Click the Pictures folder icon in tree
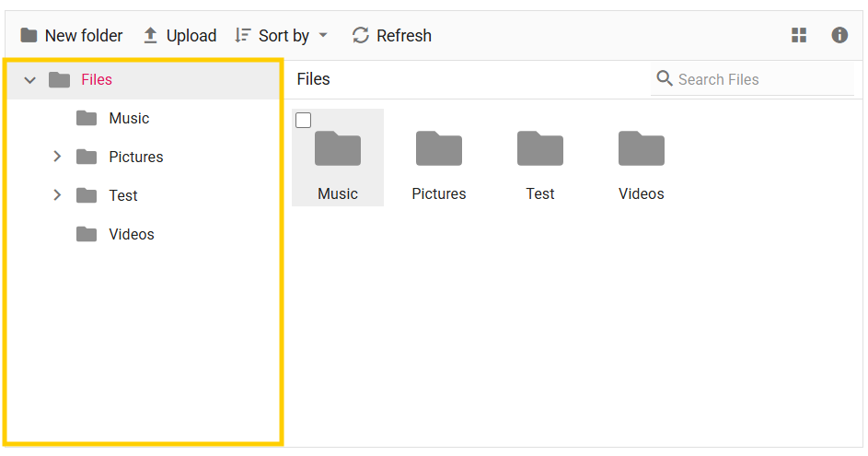 tap(87, 157)
